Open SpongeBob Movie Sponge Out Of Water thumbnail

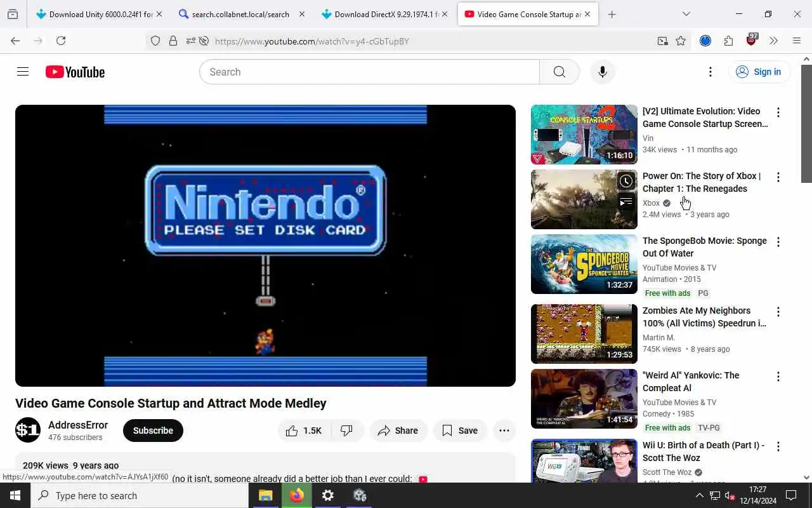coord(584,264)
